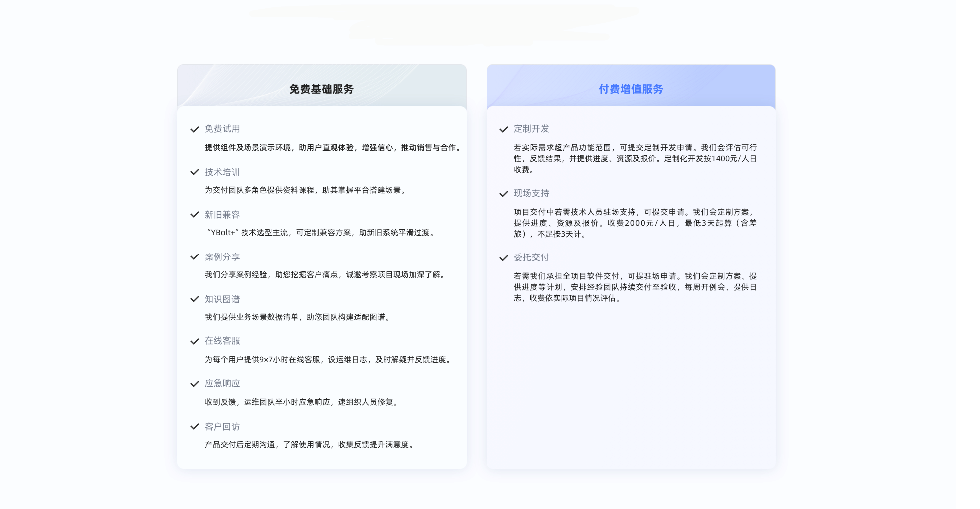Screen dimensions: 980x509
Task: Click the 知识图谱 item title
Action: point(222,299)
